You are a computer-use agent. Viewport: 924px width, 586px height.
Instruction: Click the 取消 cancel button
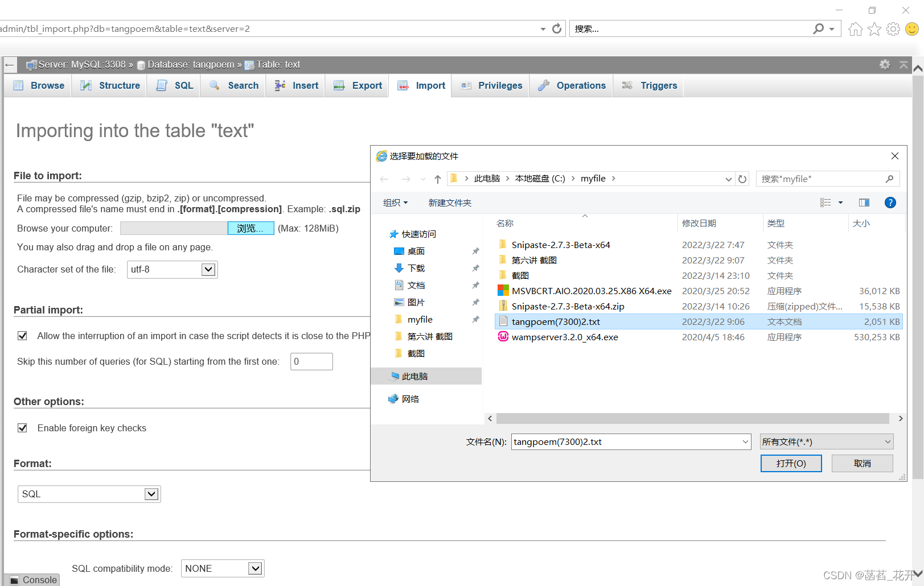pyautogui.click(x=862, y=464)
